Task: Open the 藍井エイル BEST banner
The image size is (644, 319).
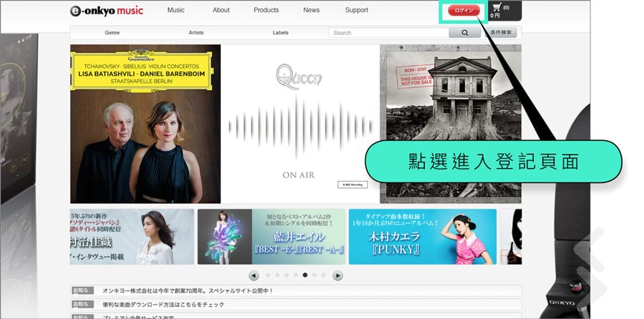Action: click(x=271, y=237)
